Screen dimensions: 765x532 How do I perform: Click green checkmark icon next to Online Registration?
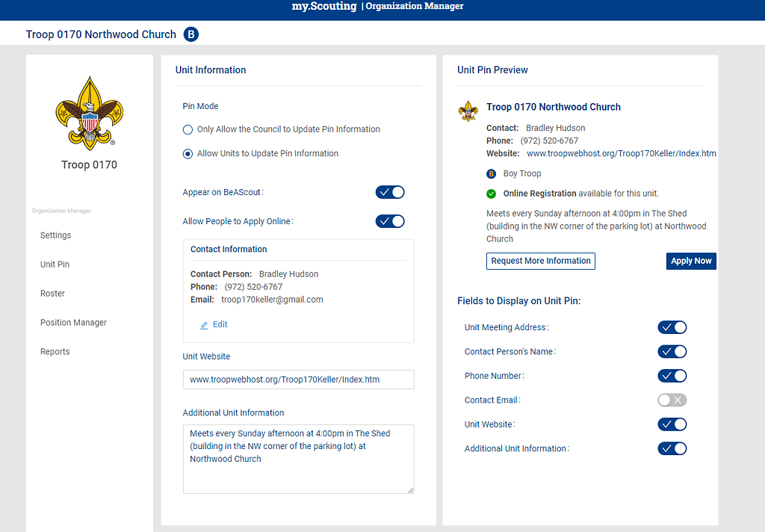pyautogui.click(x=492, y=194)
